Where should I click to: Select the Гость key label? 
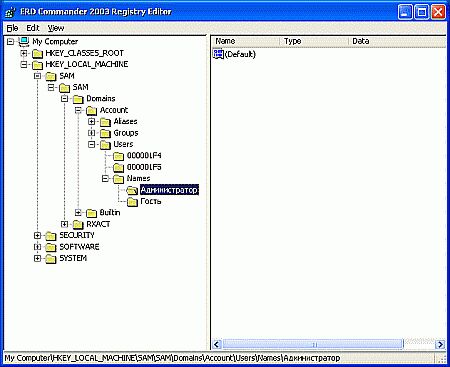point(151,201)
